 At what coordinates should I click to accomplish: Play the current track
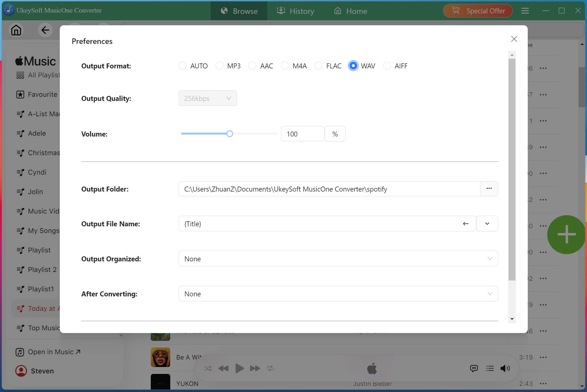240,368
